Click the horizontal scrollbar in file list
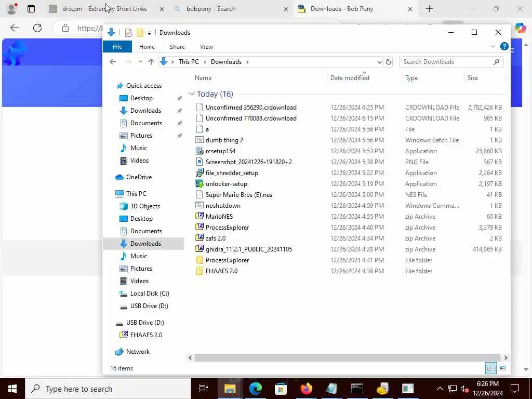The height and width of the screenshot is (399, 532). pos(347,357)
